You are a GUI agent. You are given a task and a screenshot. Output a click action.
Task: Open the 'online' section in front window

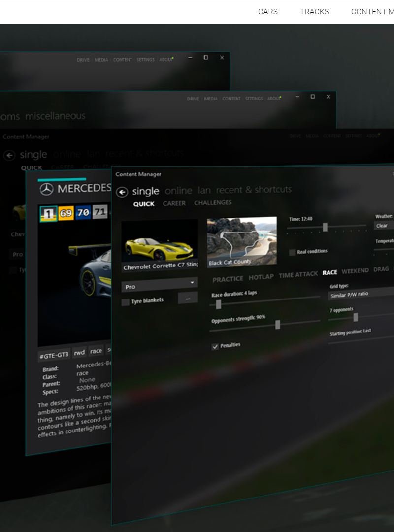coord(178,191)
